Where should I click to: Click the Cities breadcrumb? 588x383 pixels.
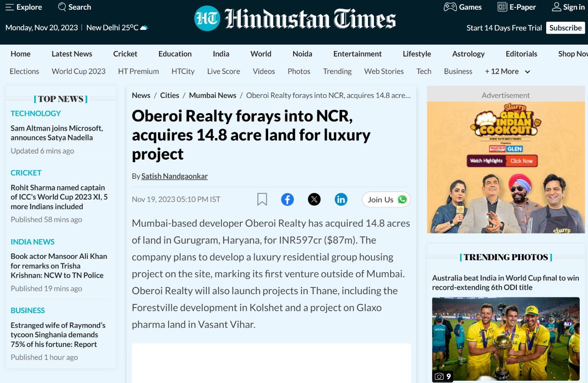tap(170, 95)
